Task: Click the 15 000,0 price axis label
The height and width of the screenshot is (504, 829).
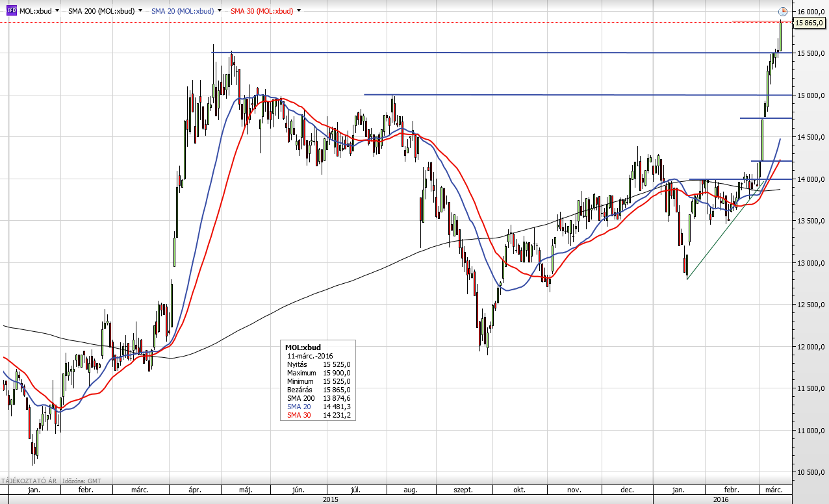Action: coord(810,96)
